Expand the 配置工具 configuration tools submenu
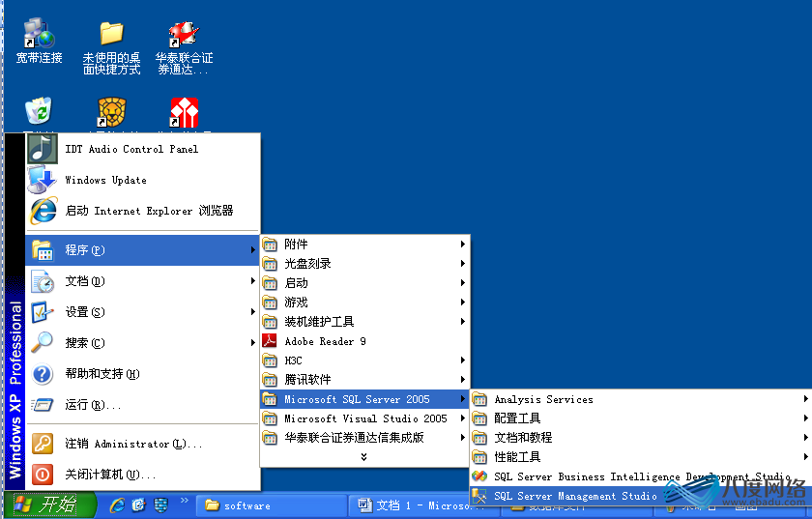This screenshot has width=812, height=519. (641, 418)
